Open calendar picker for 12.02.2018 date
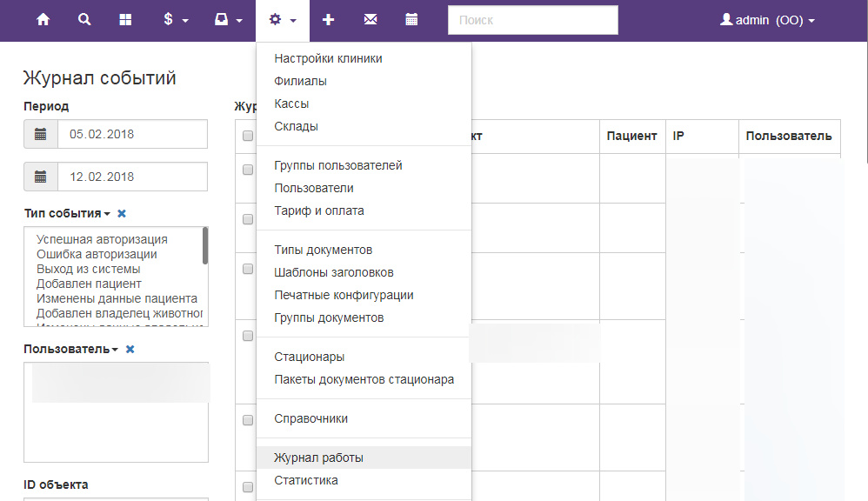868x501 pixels. 40,177
